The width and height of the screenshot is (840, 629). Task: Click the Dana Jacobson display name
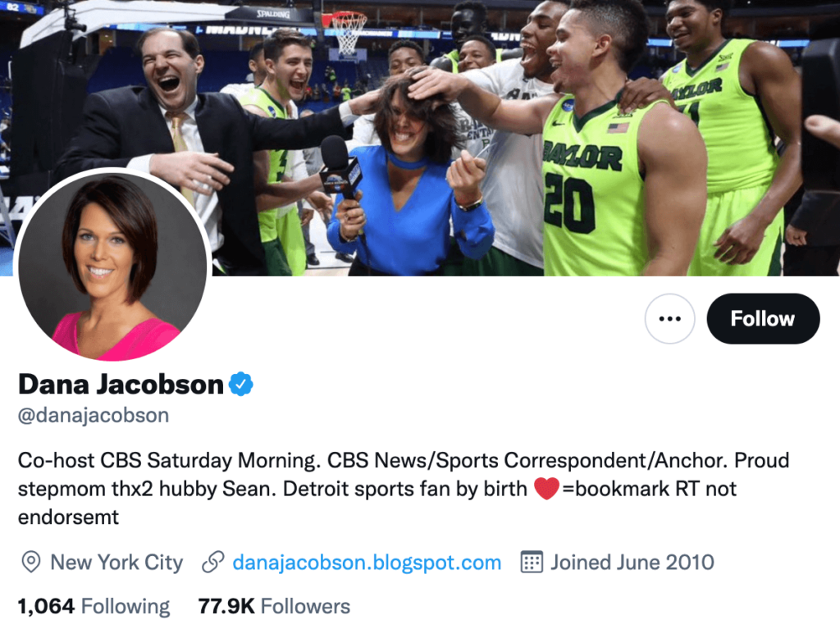point(121,384)
